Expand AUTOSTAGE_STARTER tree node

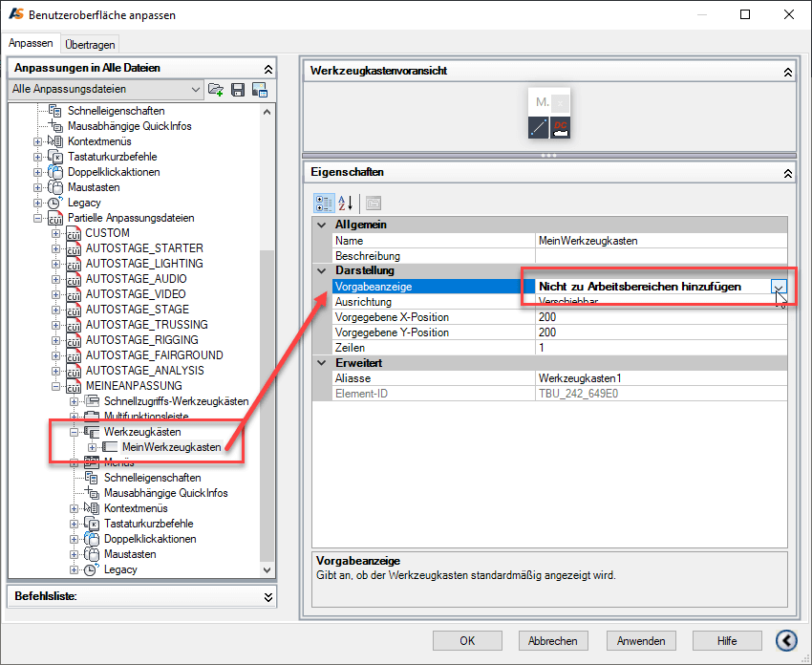point(56,248)
